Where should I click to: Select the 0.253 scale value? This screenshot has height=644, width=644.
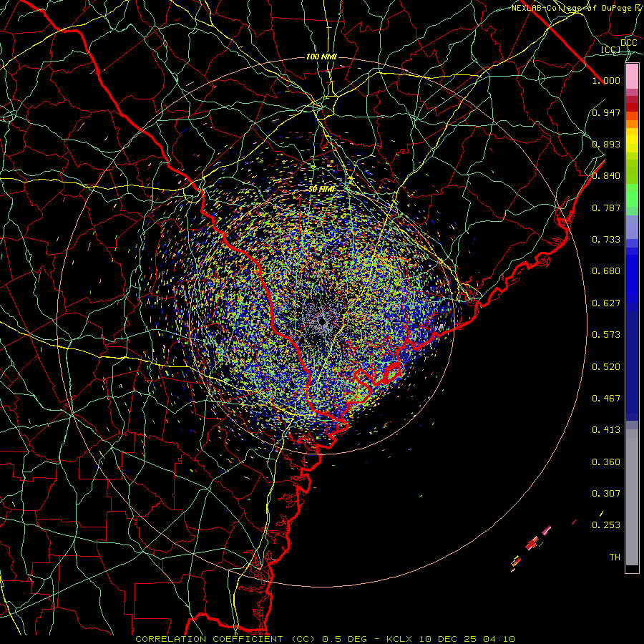click(x=606, y=525)
